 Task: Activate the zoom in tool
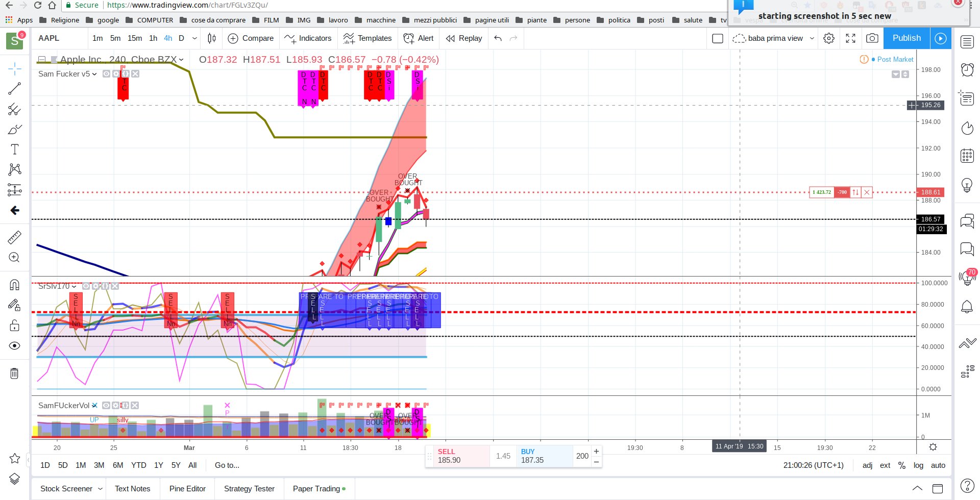tap(14, 258)
